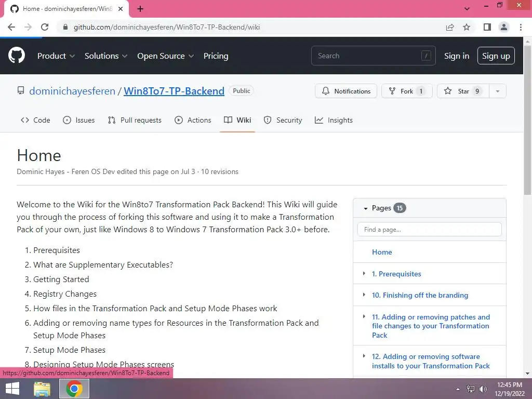This screenshot has height=399, width=532.
Task: Click the 'Registry Changes' list text
Action: (x=65, y=294)
